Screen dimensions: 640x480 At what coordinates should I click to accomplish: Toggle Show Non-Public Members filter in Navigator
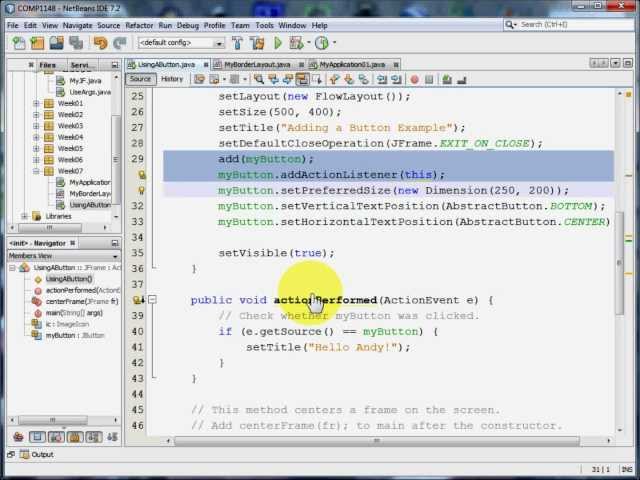click(x=75, y=437)
